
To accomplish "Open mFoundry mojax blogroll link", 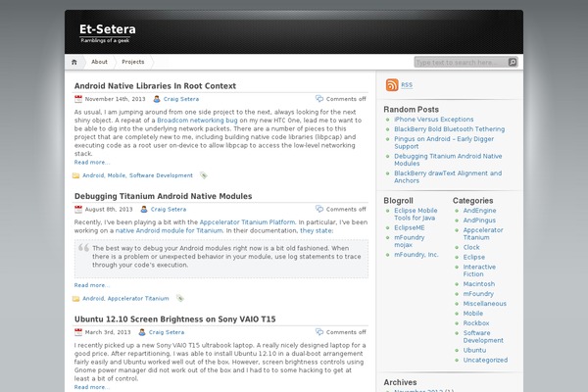I will [x=410, y=241].
